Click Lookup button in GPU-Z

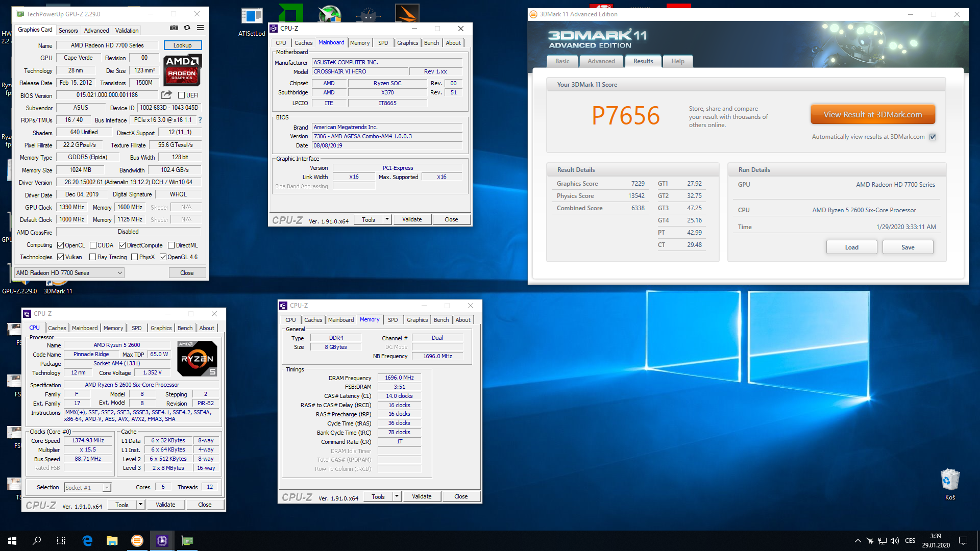183,45
